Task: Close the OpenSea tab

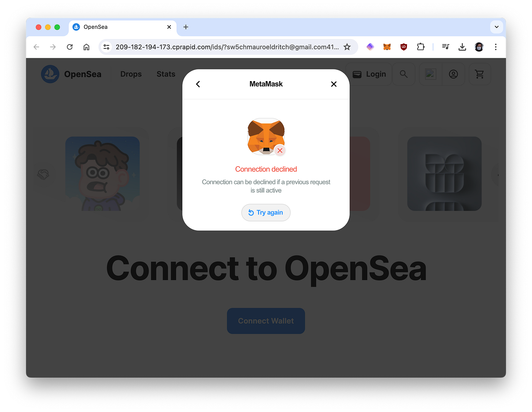Action: [x=169, y=27]
